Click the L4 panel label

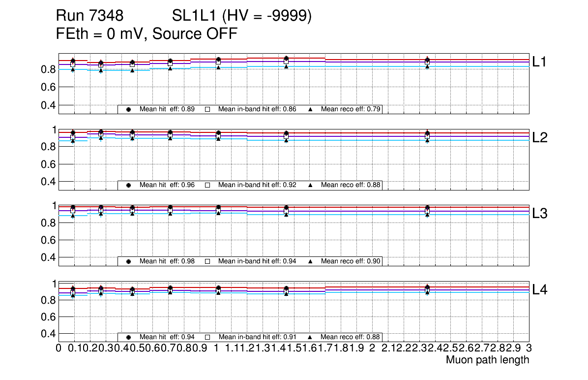click(x=540, y=290)
